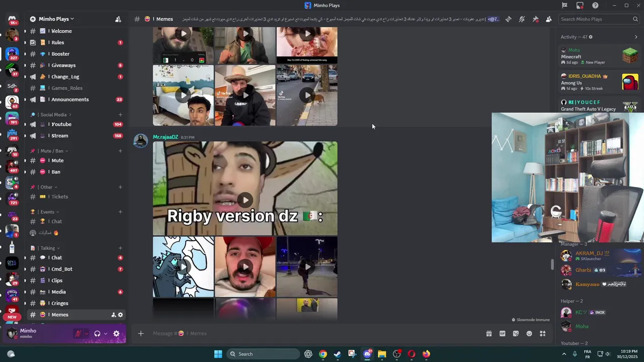The width and height of the screenshot is (644, 362).
Task: Open pinned messages pin icon
Action: [535, 19]
